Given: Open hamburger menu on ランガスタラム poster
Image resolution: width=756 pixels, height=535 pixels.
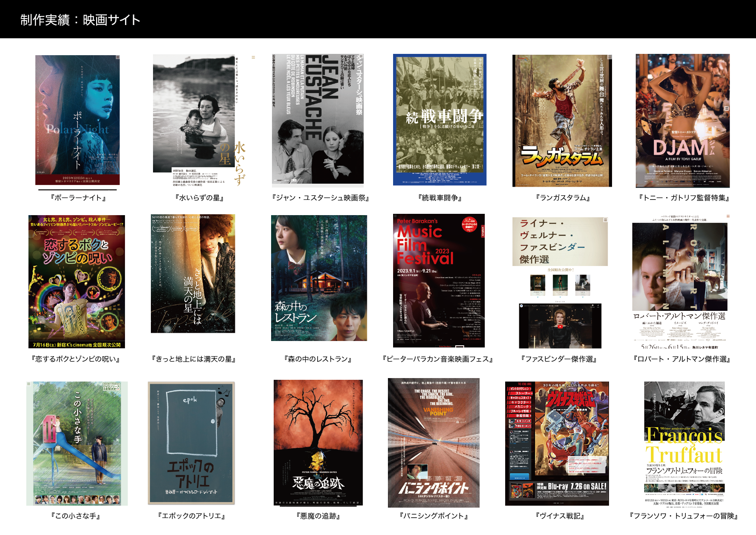Looking at the screenshot, I should 609,57.
